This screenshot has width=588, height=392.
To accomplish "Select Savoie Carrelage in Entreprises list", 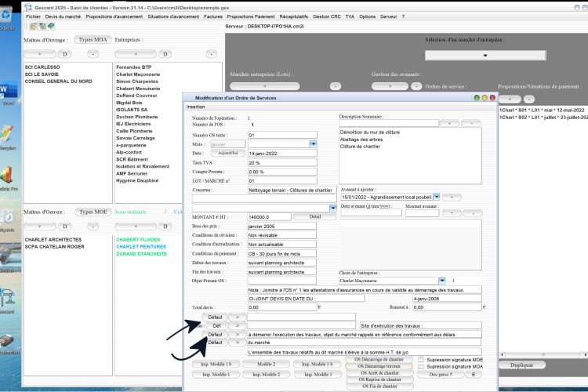I will [x=136, y=138].
